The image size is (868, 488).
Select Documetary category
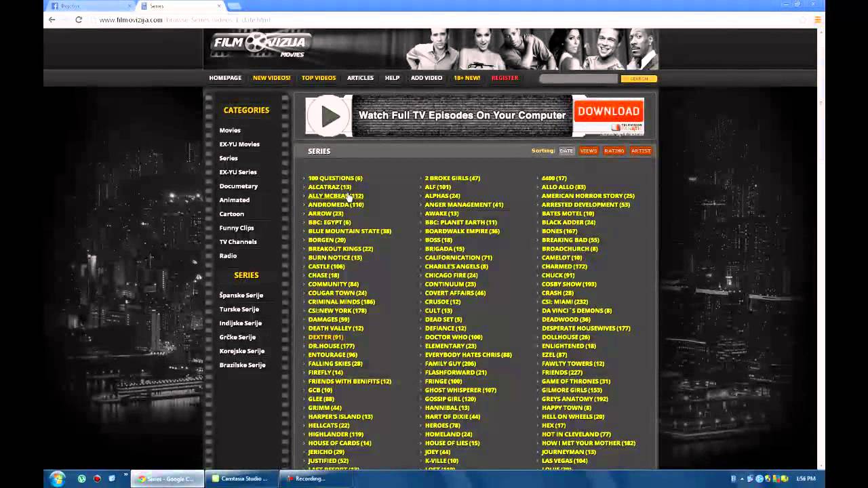[239, 186]
